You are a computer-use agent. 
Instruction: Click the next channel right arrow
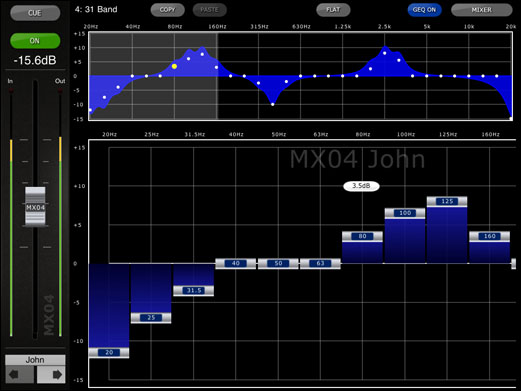click(x=51, y=374)
